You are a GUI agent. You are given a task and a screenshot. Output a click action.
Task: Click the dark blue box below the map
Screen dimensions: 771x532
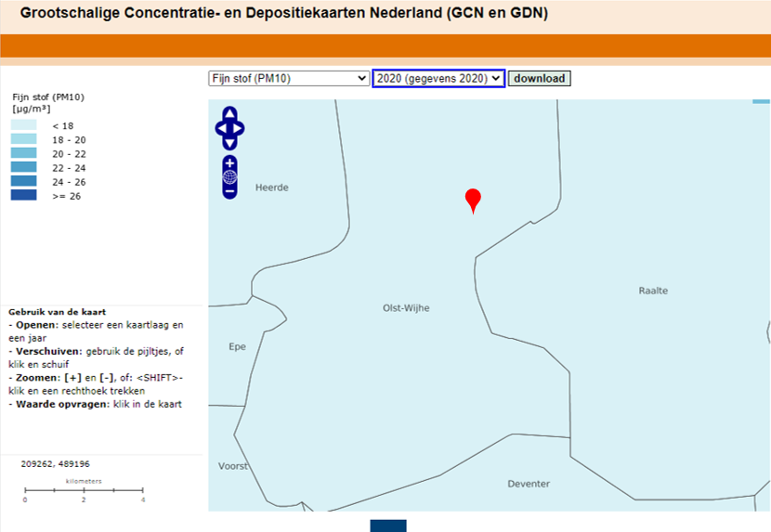pos(388,526)
